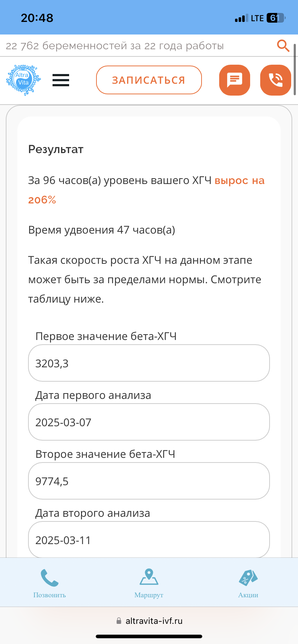Image resolution: width=298 pixels, height=644 pixels.
Task: Tap the orange phone call icon
Action: pos(275,80)
